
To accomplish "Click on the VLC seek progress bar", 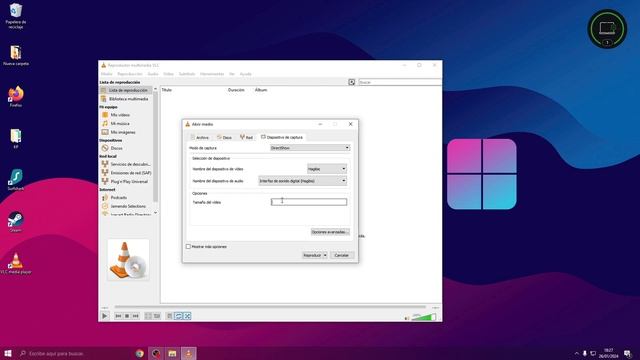I will pyautogui.click(x=270, y=307).
